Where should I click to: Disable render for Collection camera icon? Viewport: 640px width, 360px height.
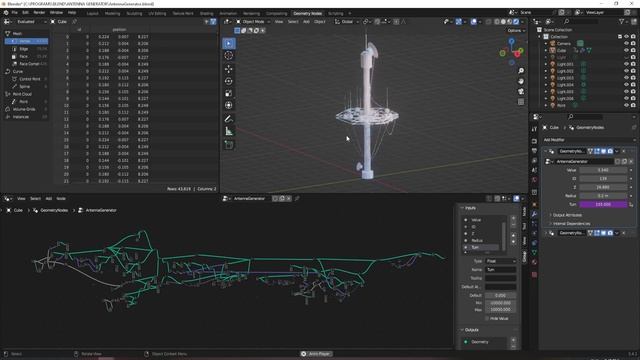(633, 36)
